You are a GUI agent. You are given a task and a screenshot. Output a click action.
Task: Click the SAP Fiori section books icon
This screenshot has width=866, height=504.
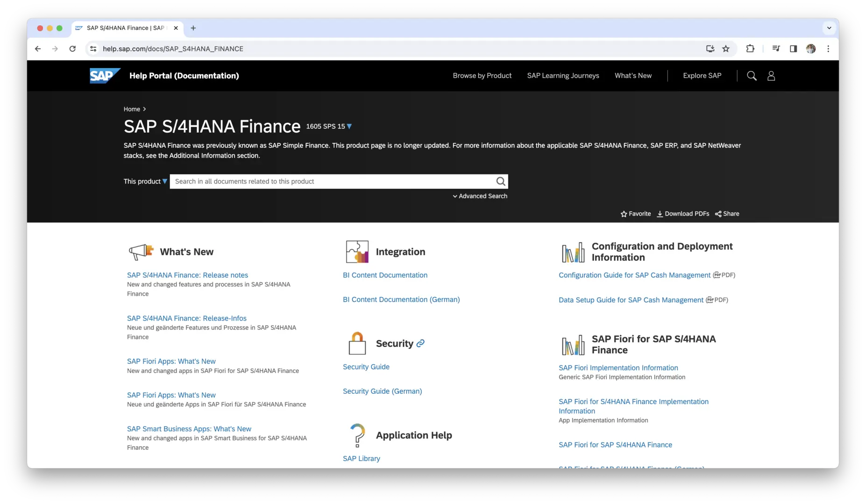point(573,345)
